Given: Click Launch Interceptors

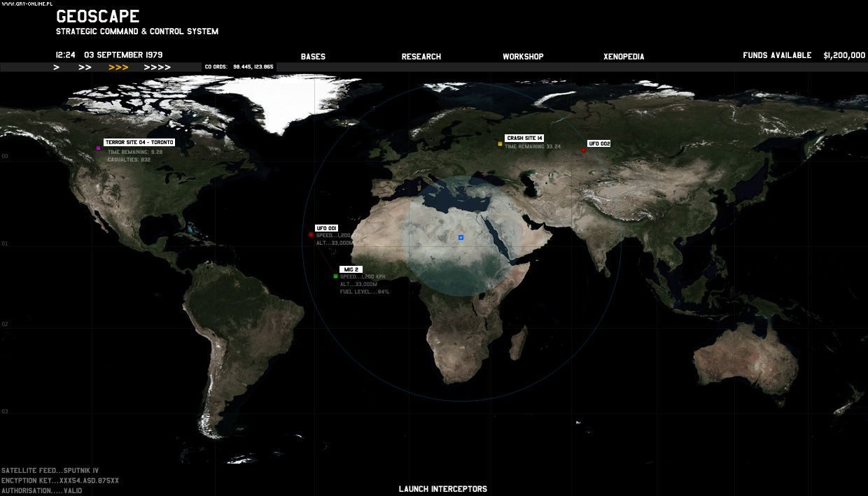Looking at the screenshot, I should tap(443, 489).
